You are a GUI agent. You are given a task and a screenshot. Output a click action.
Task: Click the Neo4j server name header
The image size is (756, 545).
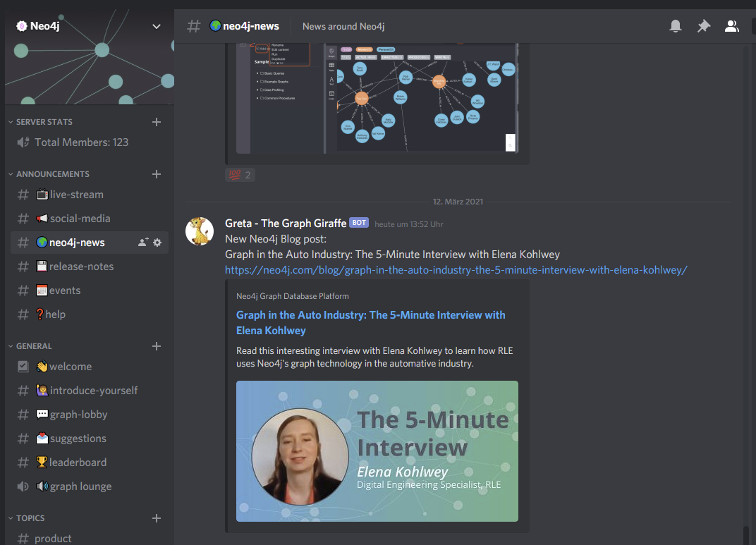click(x=45, y=26)
